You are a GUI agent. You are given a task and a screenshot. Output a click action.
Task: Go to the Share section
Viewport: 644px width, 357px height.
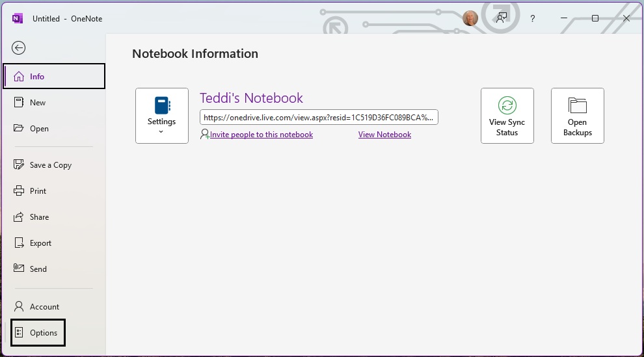39,217
